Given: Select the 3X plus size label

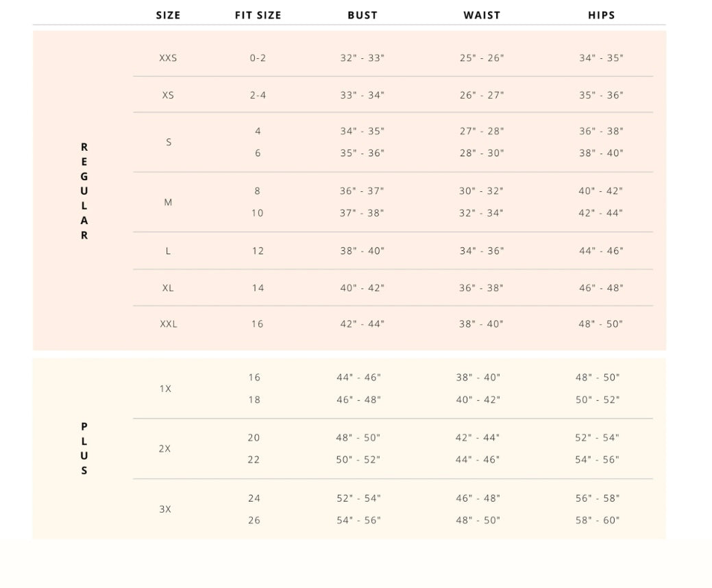Looking at the screenshot, I should coord(165,509).
